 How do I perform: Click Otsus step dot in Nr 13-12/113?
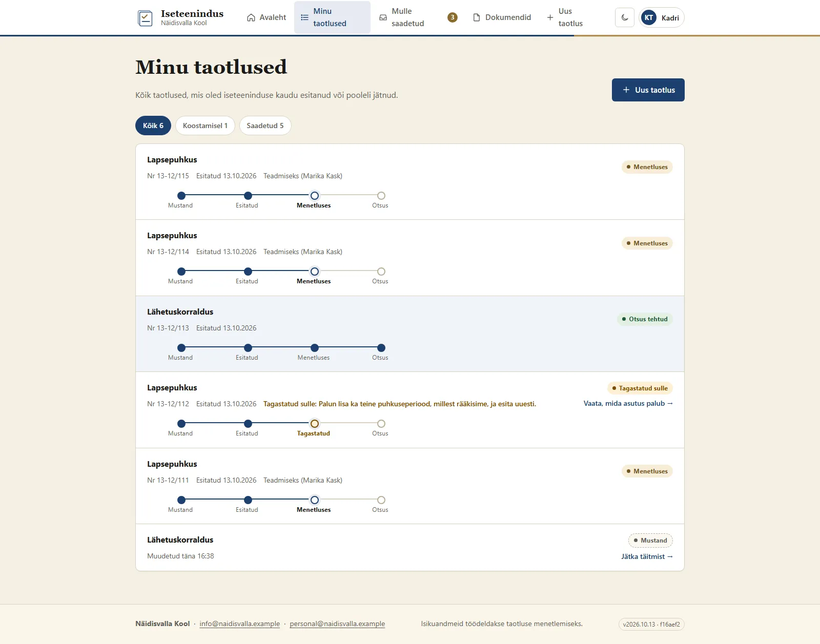point(381,348)
